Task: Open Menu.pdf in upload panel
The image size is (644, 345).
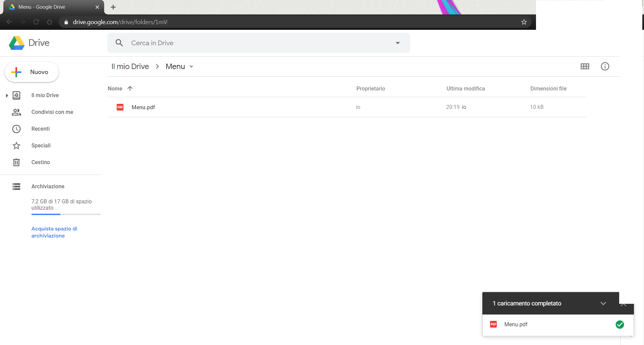Action: click(x=516, y=325)
